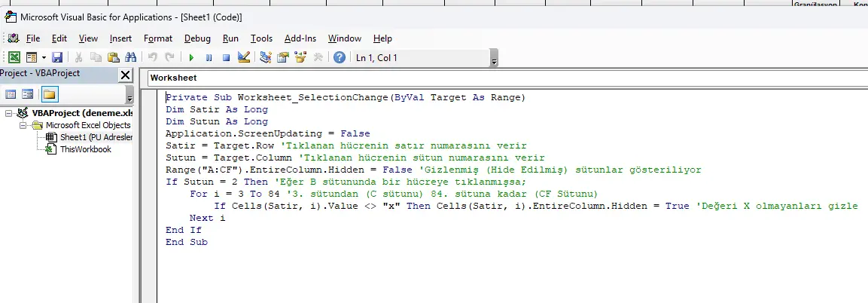The image size is (868, 303).
Task: Open the Project pane toolbar options arrow
Action: pyautogui.click(x=129, y=95)
